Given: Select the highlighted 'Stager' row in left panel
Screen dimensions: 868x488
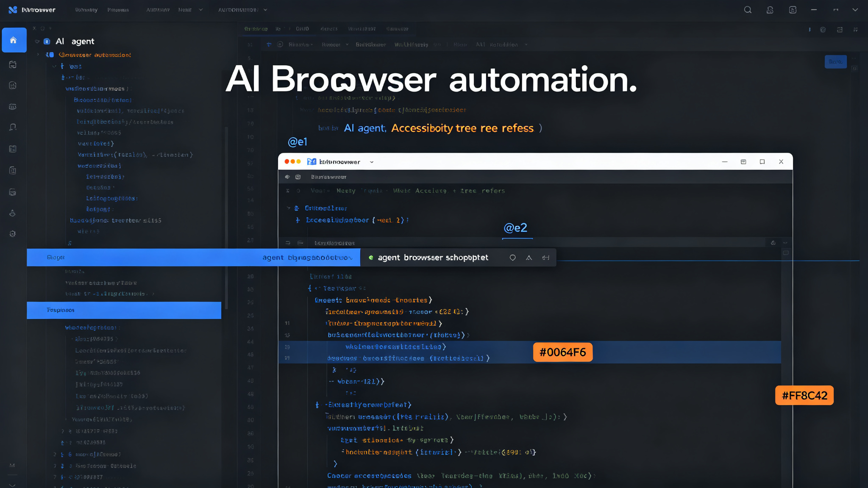Looking at the screenshot, I should (193, 258).
